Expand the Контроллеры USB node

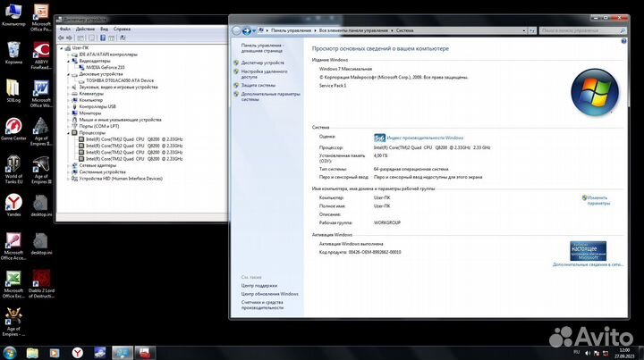click(x=72, y=106)
